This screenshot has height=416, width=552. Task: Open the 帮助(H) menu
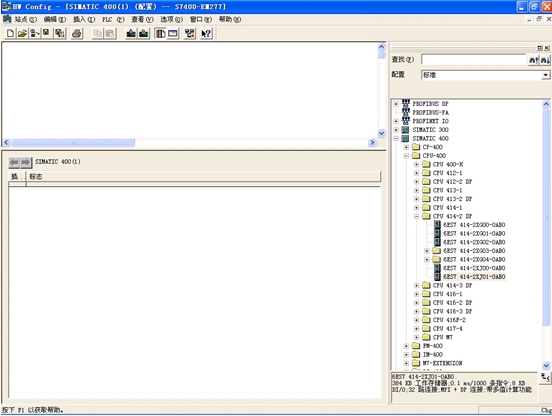pos(230,19)
